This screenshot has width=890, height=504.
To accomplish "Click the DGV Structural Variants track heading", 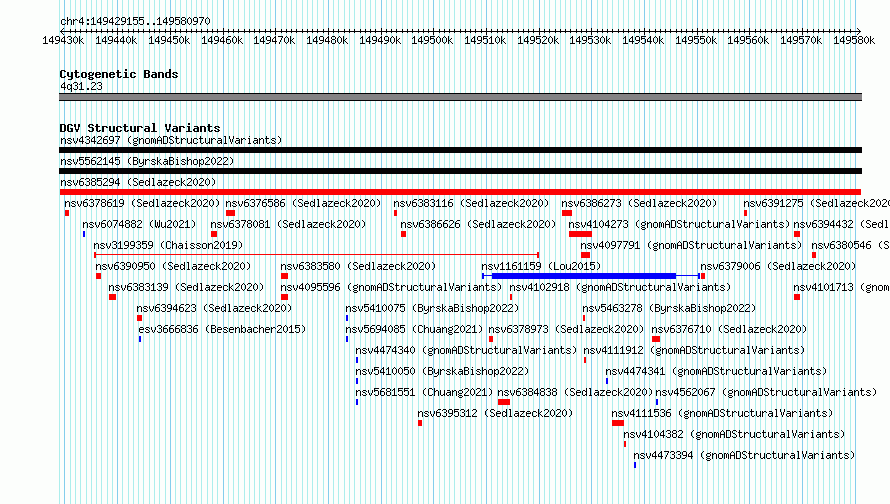I will [x=140, y=128].
